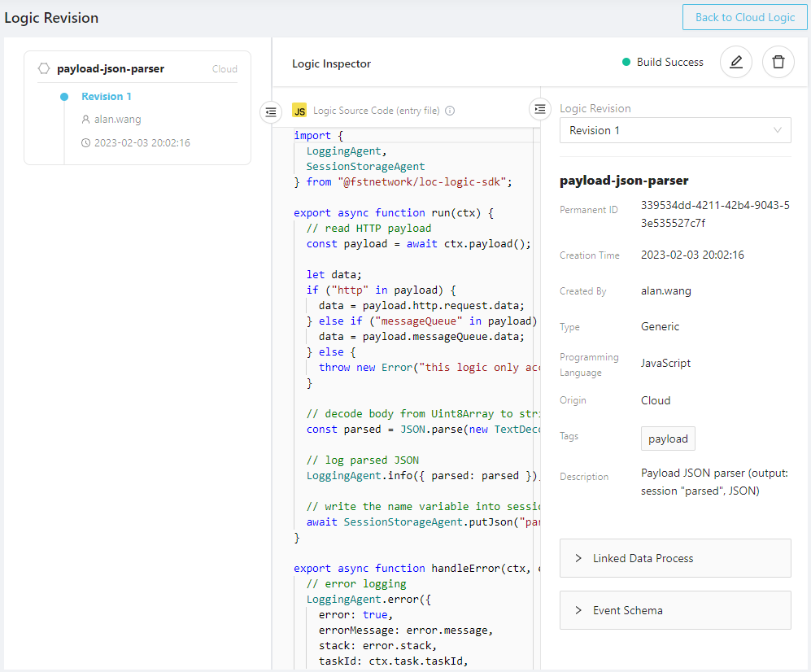Click the export async function run line in the code

click(x=394, y=213)
